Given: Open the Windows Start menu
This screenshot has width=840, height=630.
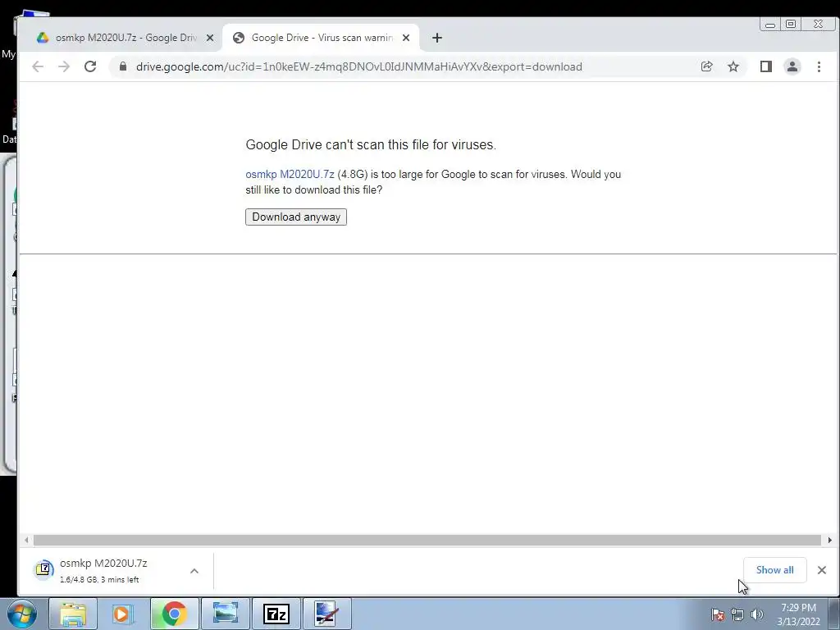Looking at the screenshot, I should coord(22,614).
